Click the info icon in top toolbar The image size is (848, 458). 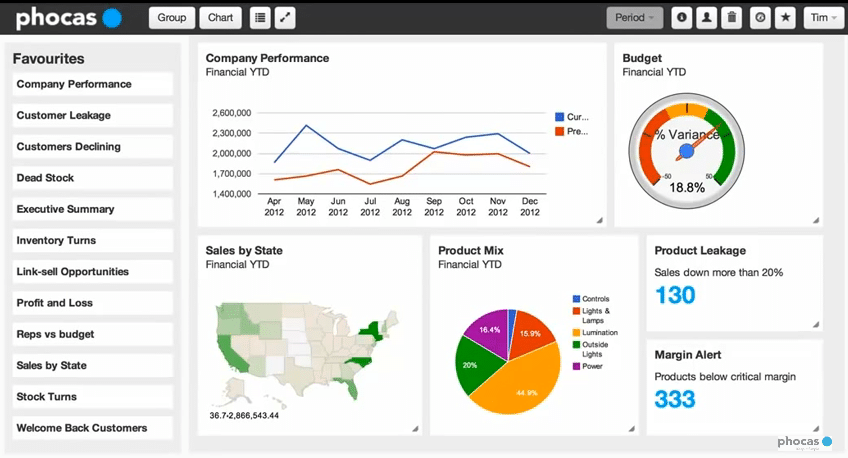(x=682, y=18)
